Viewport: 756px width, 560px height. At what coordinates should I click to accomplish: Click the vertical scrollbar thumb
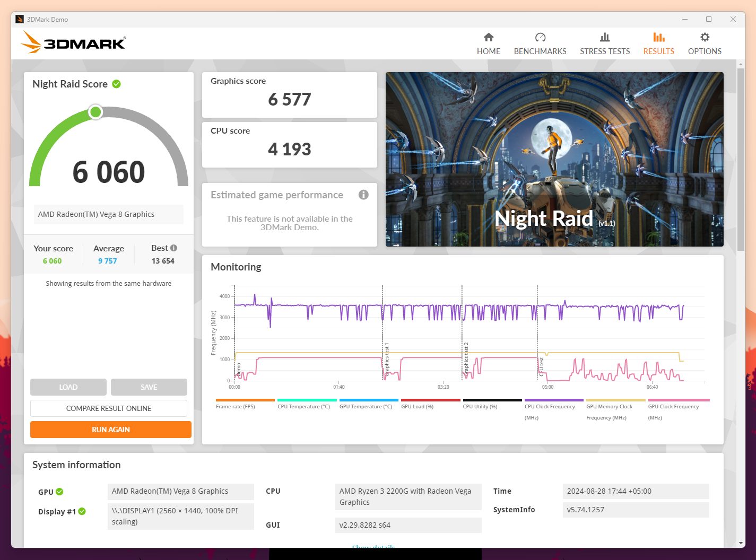[741, 159]
